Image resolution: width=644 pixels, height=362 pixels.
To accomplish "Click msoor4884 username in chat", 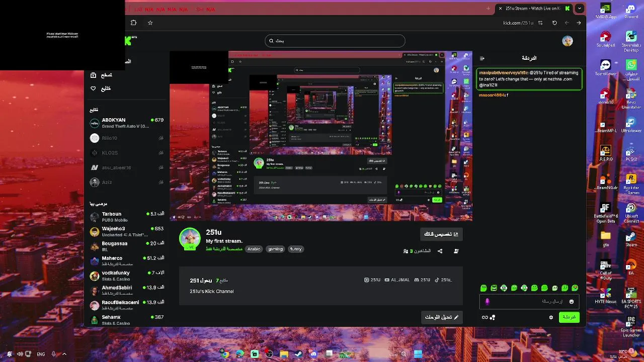I will click(492, 95).
